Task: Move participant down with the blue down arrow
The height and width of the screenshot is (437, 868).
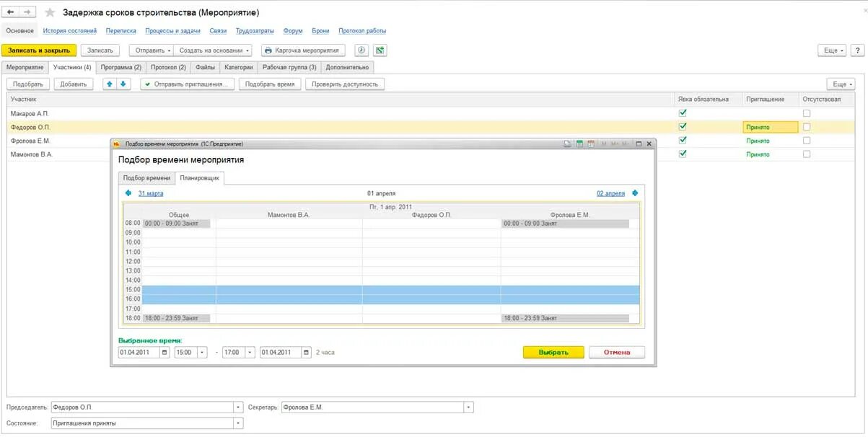Action: pyautogui.click(x=123, y=84)
